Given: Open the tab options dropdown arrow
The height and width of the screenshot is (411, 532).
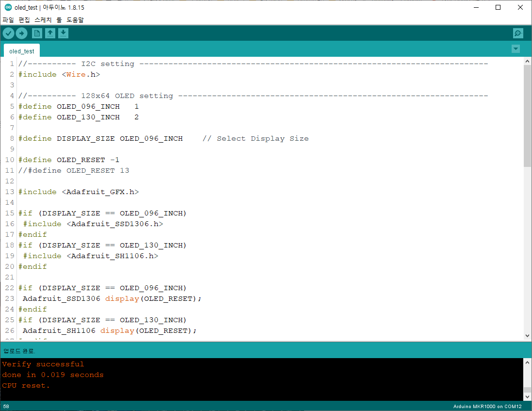Looking at the screenshot, I should [516, 49].
